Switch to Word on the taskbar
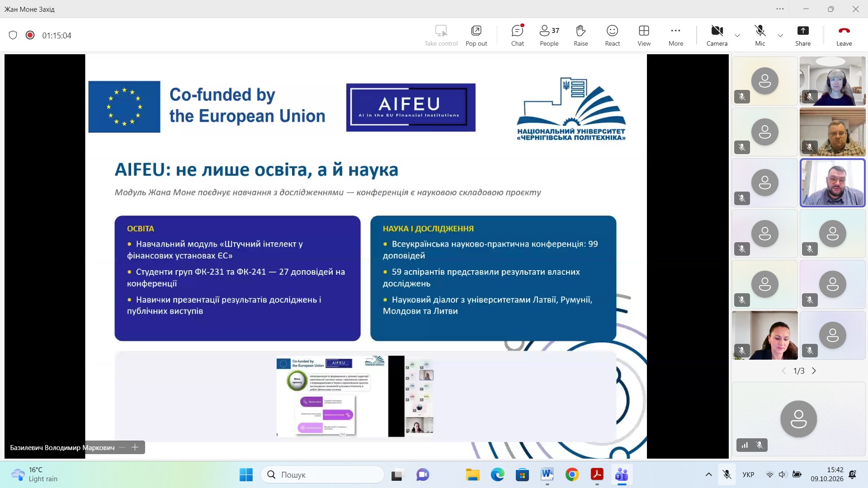This screenshot has width=868, height=488. tap(547, 474)
